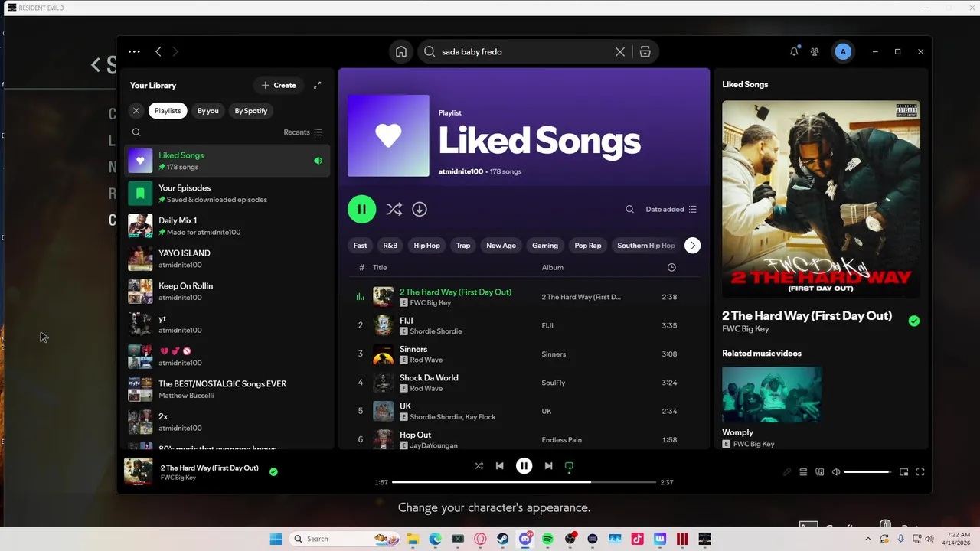Open Shordie Shordie link under UK
This screenshot has height=551, width=980.
click(436, 417)
